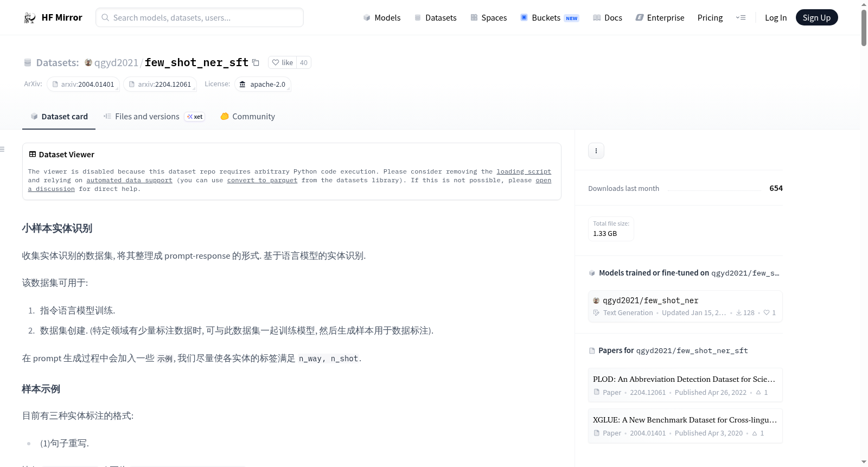This screenshot has width=868, height=467.
Task: Switch to the Community tab
Action: [248, 117]
